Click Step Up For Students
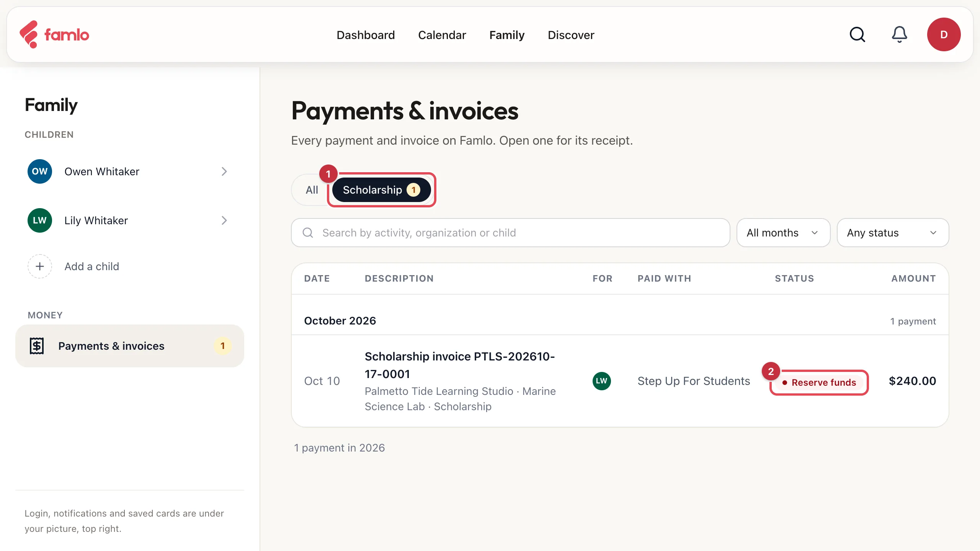Viewport: 980px width, 551px height. 694,381
